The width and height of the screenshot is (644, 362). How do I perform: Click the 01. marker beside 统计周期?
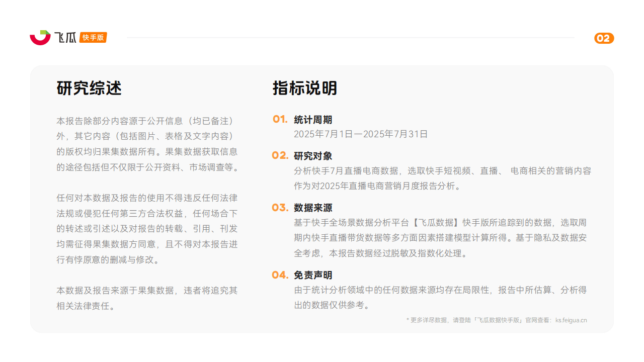(x=280, y=119)
